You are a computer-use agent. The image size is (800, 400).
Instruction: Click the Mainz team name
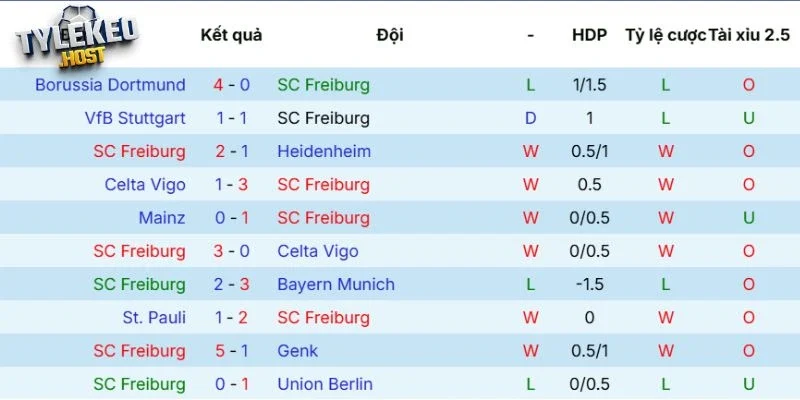162,218
